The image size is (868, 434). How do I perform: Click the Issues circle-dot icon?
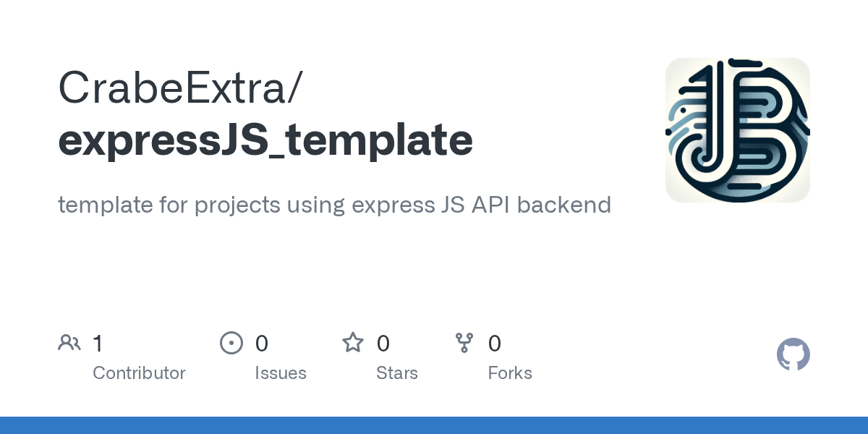pyautogui.click(x=231, y=343)
